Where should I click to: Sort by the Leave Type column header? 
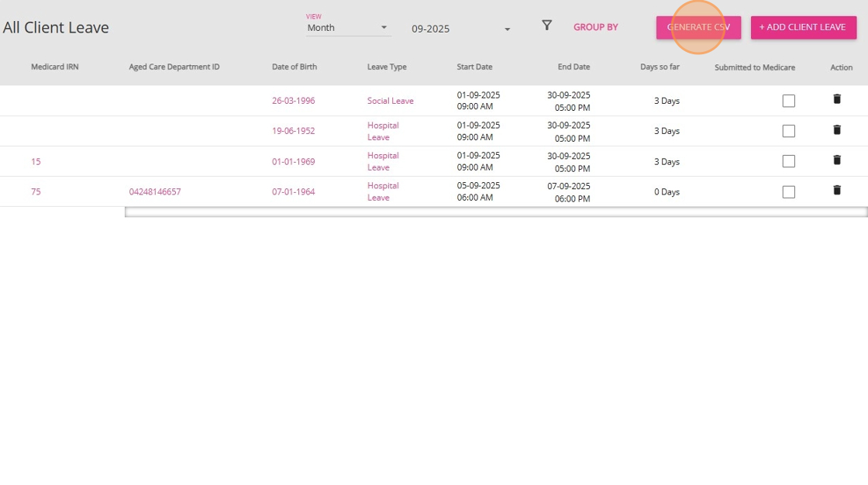pyautogui.click(x=387, y=67)
